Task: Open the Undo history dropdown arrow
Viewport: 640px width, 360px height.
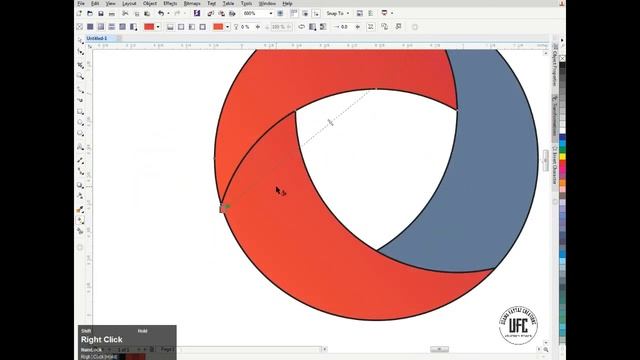Action: (x=168, y=13)
